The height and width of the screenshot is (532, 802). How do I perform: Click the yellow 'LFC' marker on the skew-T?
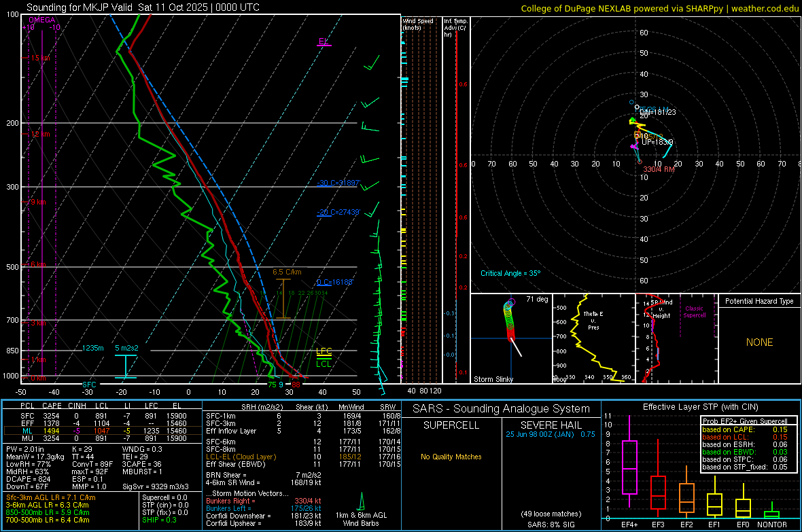coord(324,351)
